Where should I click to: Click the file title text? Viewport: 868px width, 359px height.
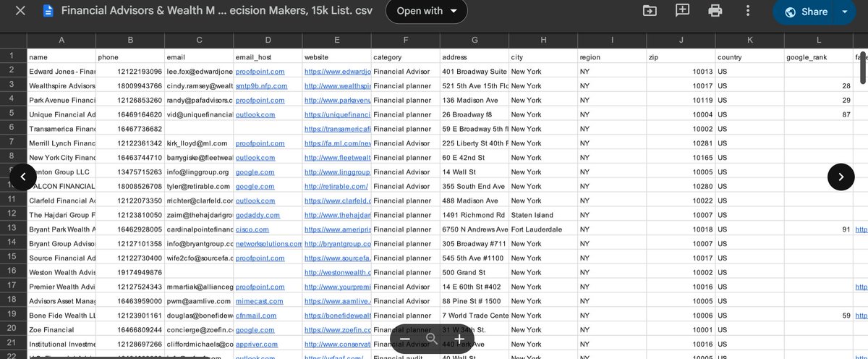tap(218, 12)
